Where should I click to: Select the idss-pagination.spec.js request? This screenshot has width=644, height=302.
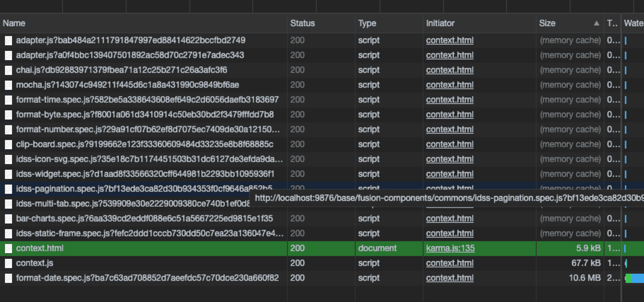(144, 189)
